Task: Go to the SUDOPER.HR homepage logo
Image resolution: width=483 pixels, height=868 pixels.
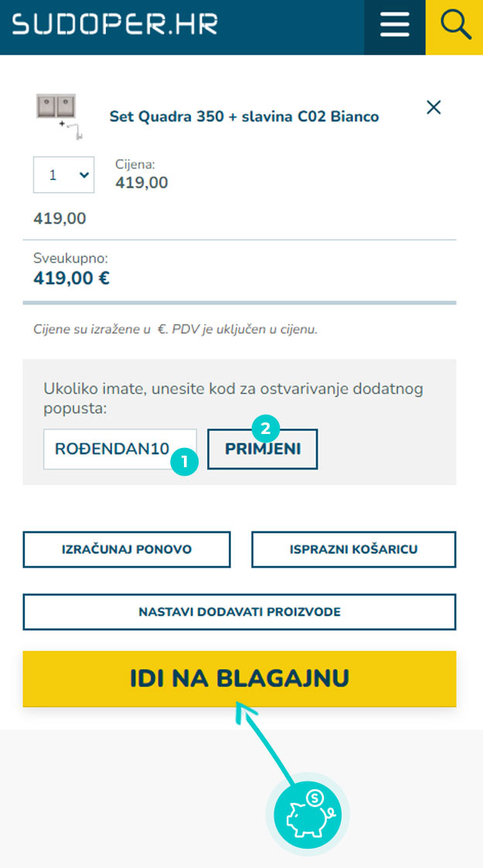Action: tap(114, 25)
